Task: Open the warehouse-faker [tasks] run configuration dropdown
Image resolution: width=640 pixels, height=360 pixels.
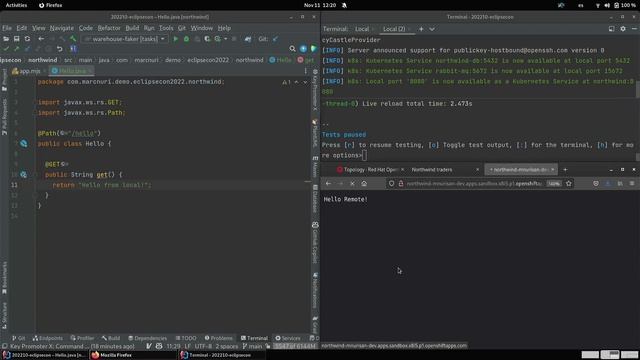Action: [x=125, y=39]
